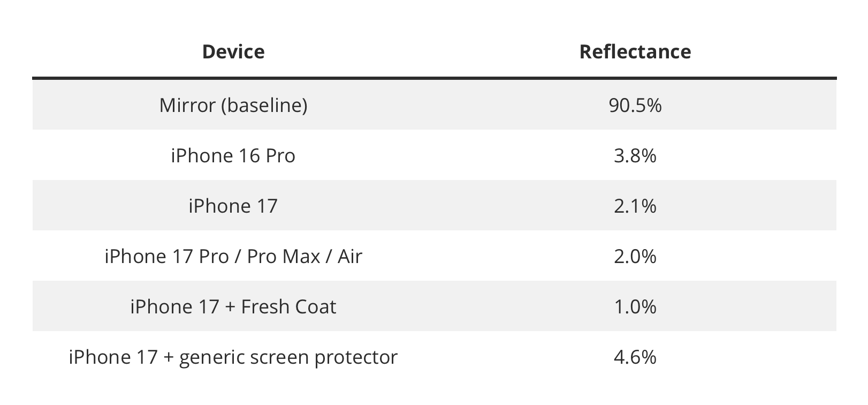Screen dimensions: 868x405
Task: Select the iPhone 17 + Fresh Coat cell
Action: pyautogui.click(x=233, y=307)
